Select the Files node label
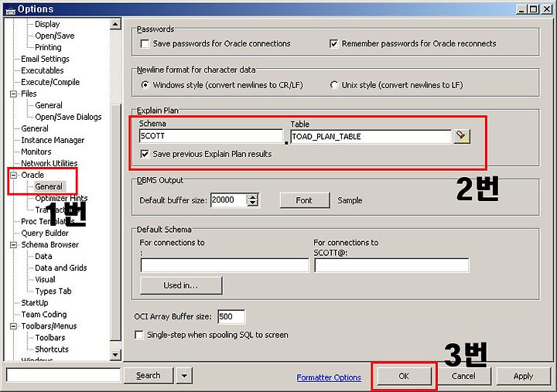 click(x=29, y=94)
